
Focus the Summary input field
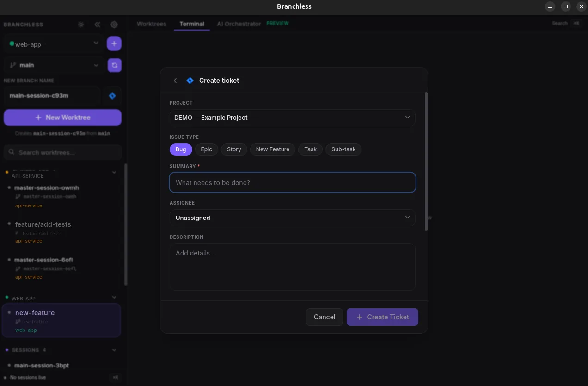(x=293, y=182)
